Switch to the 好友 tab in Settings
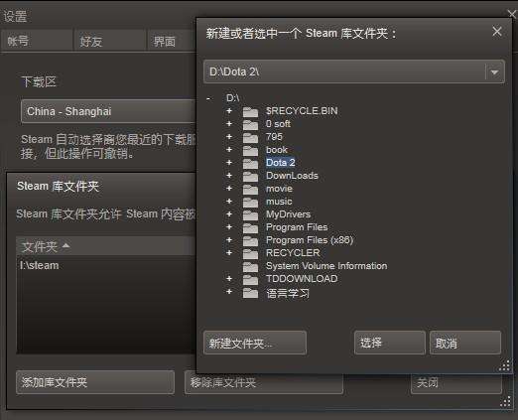518x420 pixels. click(x=110, y=41)
